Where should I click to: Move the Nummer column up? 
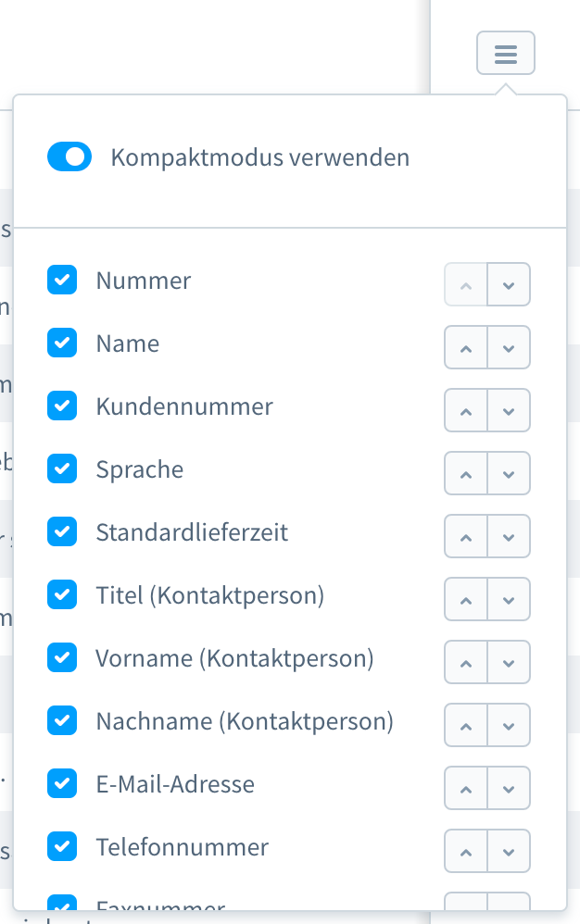(465, 284)
